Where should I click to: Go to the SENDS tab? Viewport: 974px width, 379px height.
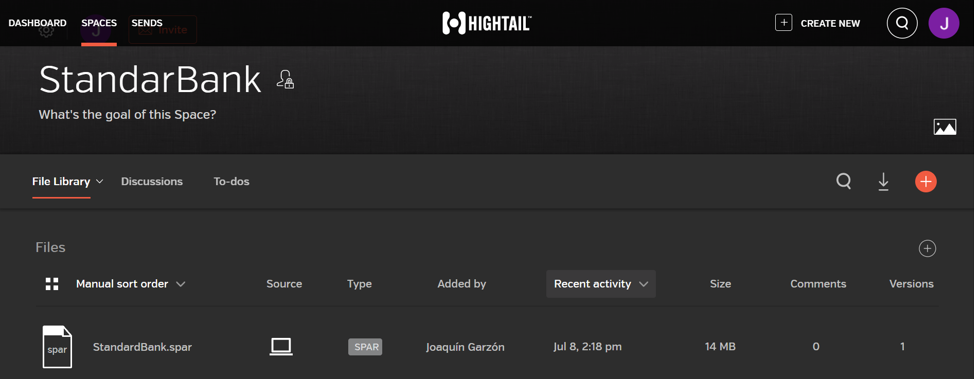[147, 23]
